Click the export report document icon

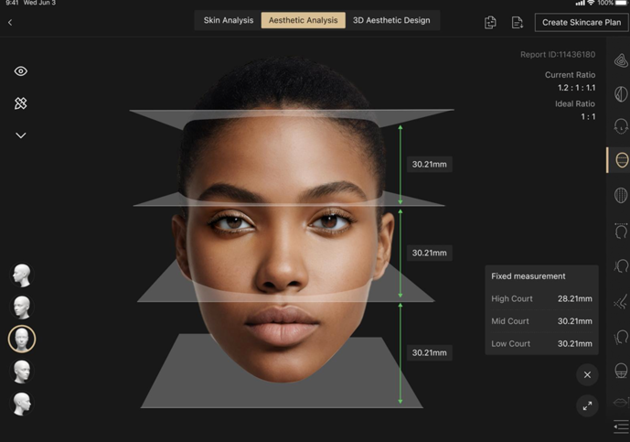pyautogui.click(x=517, y=22)
